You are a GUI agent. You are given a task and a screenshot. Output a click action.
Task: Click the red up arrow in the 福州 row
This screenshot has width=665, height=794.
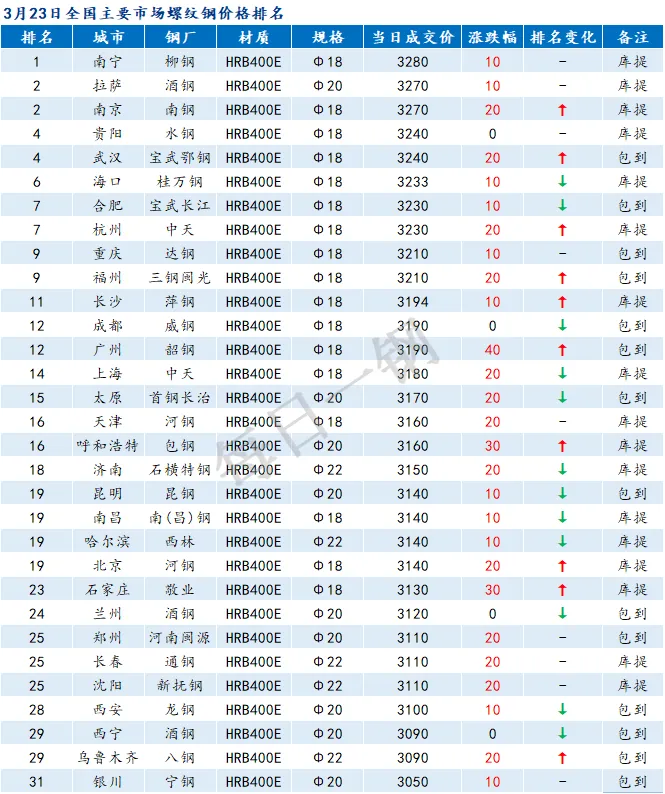[x=562, y=278]
